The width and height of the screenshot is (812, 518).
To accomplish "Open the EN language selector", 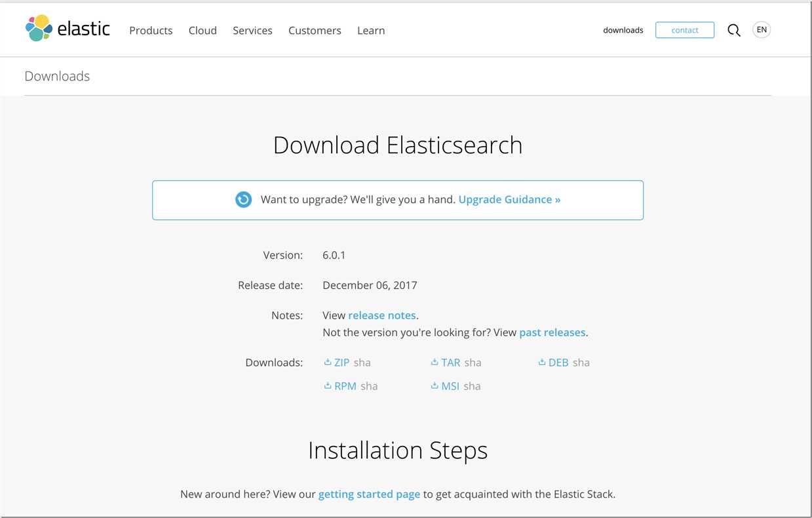I will tap(762, 29).
